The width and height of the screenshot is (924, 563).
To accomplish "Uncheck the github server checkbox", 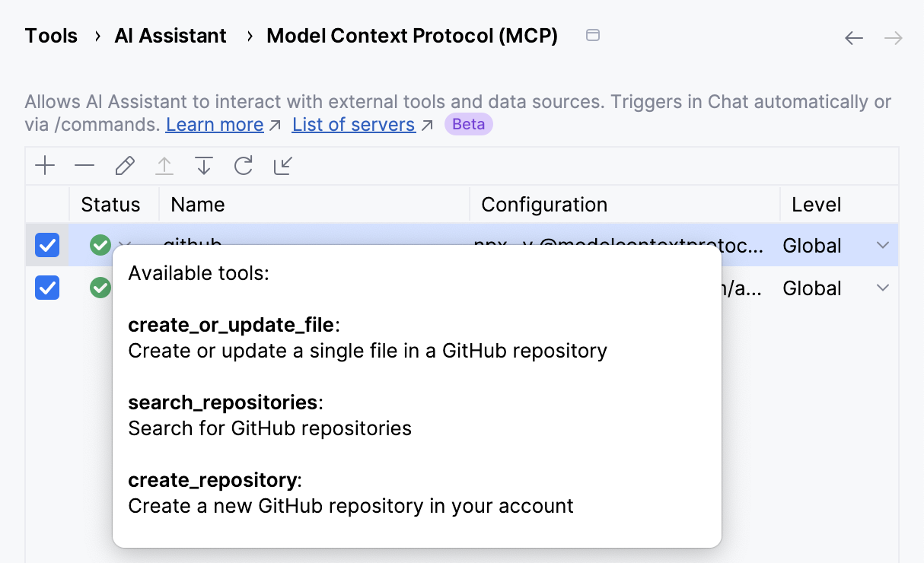I will click(x=47, y=245).
